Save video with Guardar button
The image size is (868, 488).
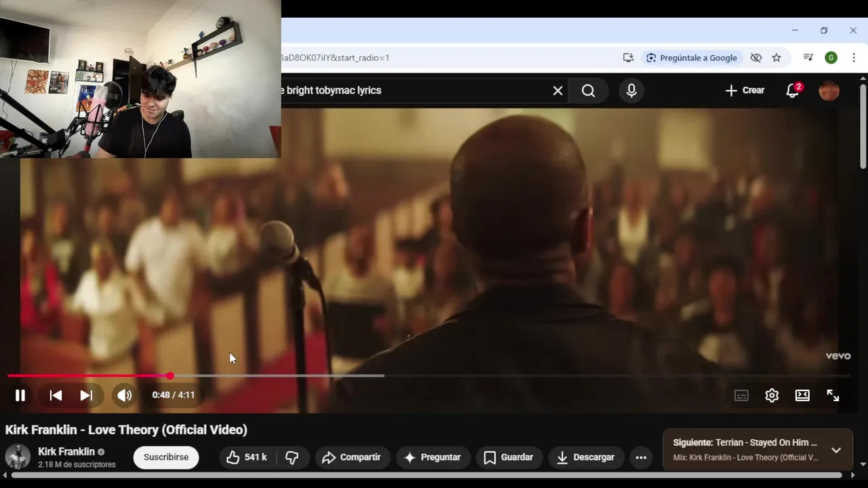(509, 457)
